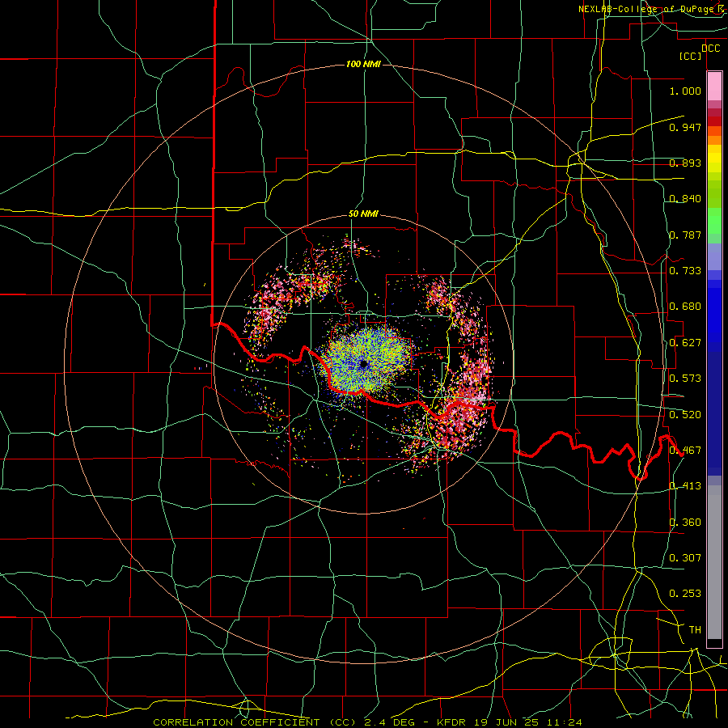Viewport: 728px width, 728px height.
Task: Click the 0.253 scale value
Action: [685, 594]
